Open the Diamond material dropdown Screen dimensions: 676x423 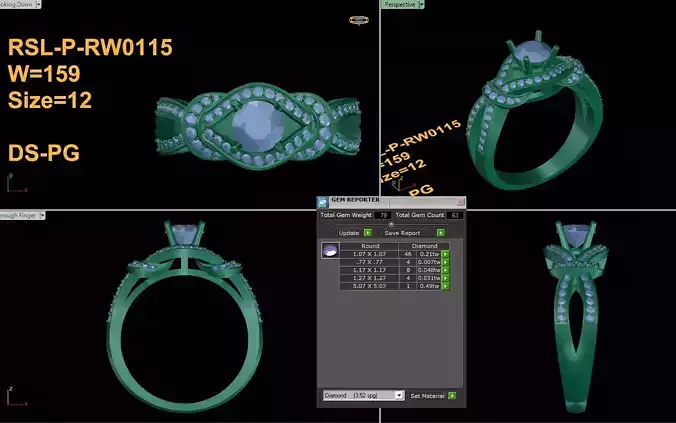pyautogui.click(x=399, y=395)
